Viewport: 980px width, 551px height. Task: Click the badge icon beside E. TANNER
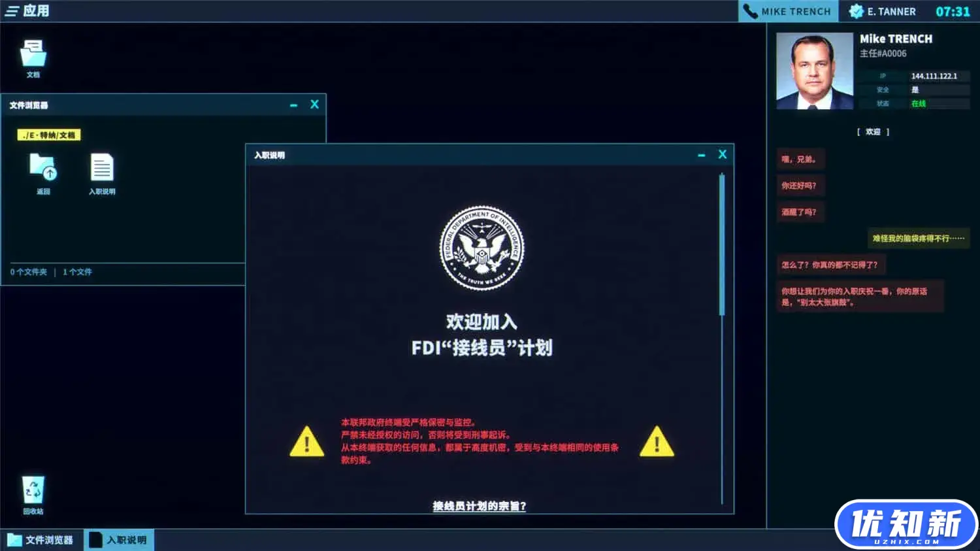click(x=856, y=11)
